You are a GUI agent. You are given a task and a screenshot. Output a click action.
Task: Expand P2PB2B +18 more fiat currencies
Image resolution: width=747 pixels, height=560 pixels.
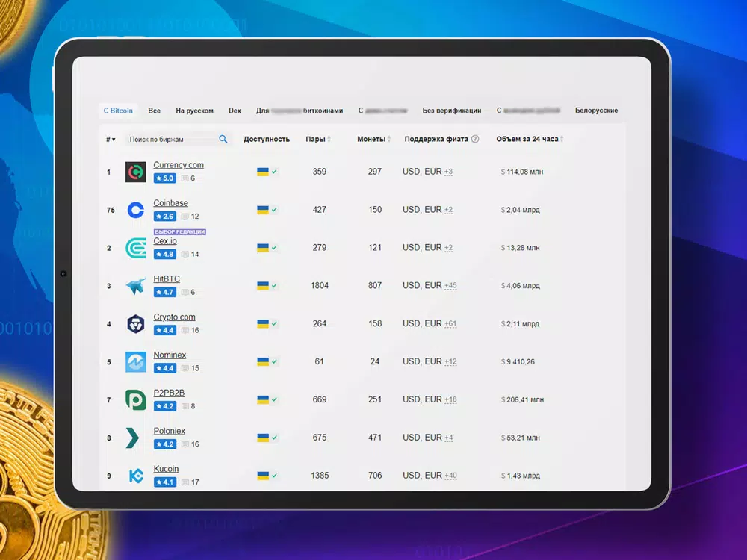point(450,400)
